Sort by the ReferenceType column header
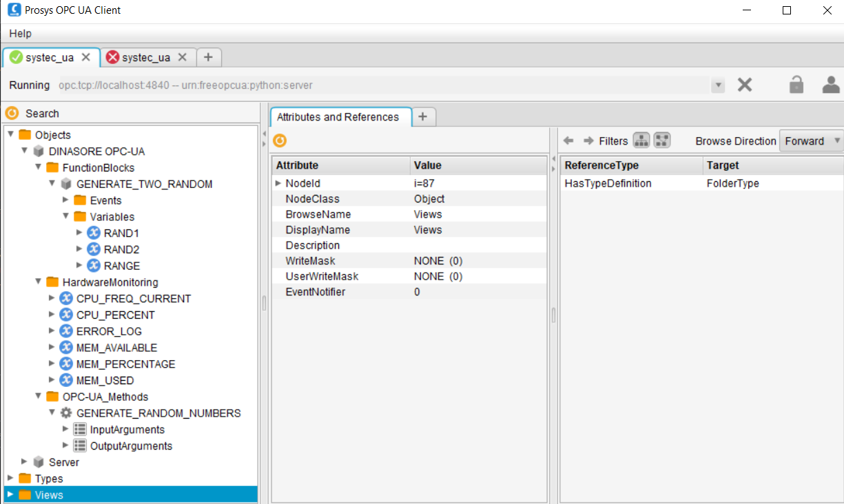844x504 pixels. (x=632, y=165)
